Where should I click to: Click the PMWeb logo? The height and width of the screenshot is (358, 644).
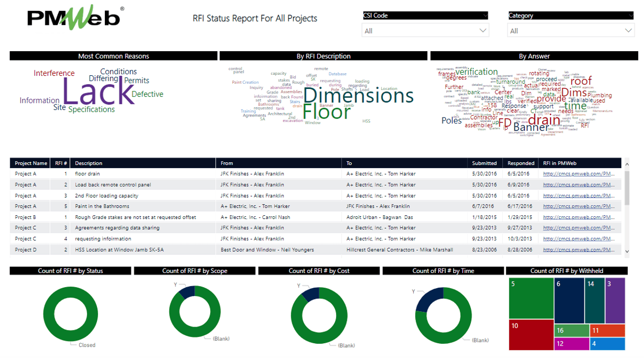point(73,17)
